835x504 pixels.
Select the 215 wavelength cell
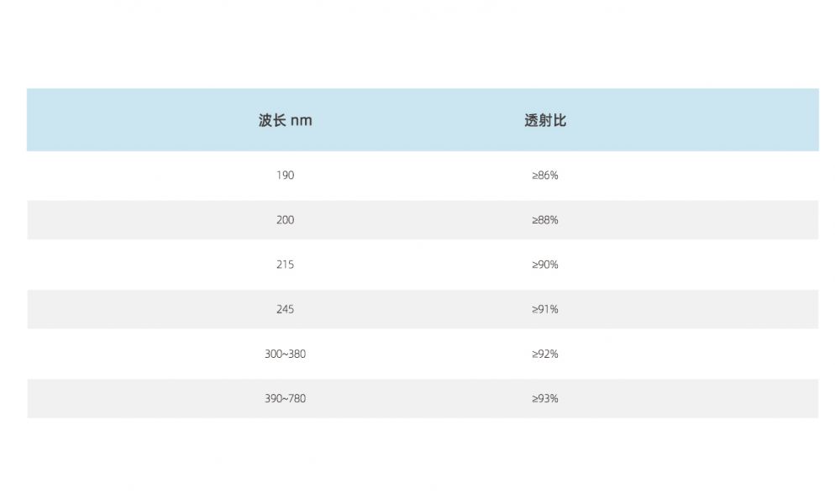pyautogui.click(x=285, y=265)
